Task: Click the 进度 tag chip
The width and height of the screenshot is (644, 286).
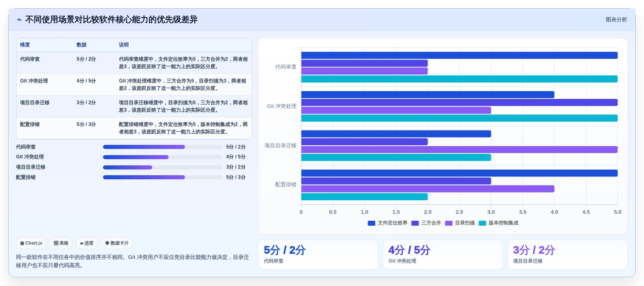Action: pos(87,243)
